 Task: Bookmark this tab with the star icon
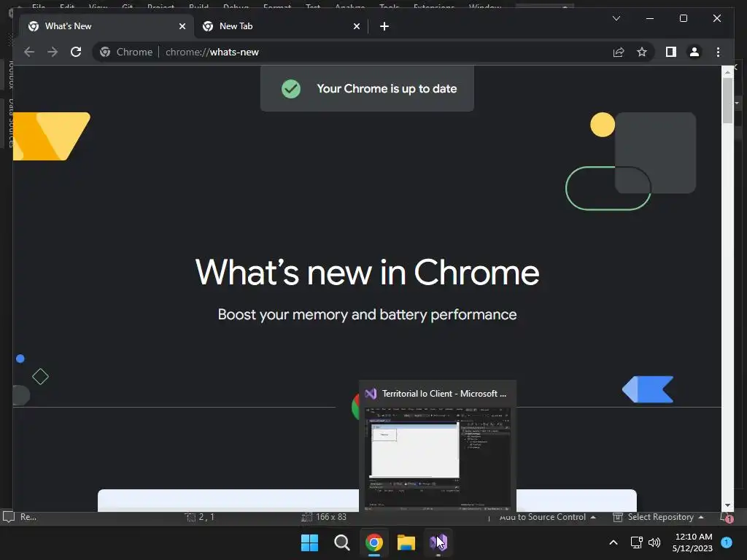pos(642,52)
